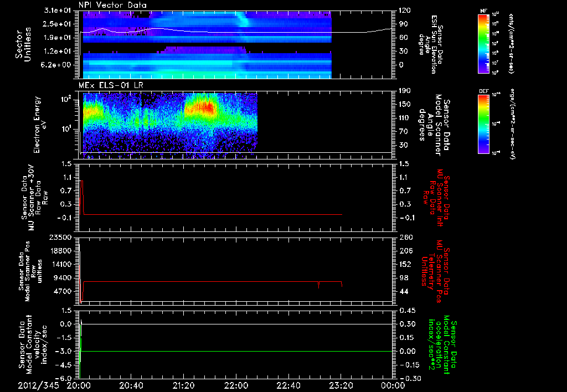Click the ESH Sun Elevation Angle axis title
567x392 pixels.
pos(430,44)
